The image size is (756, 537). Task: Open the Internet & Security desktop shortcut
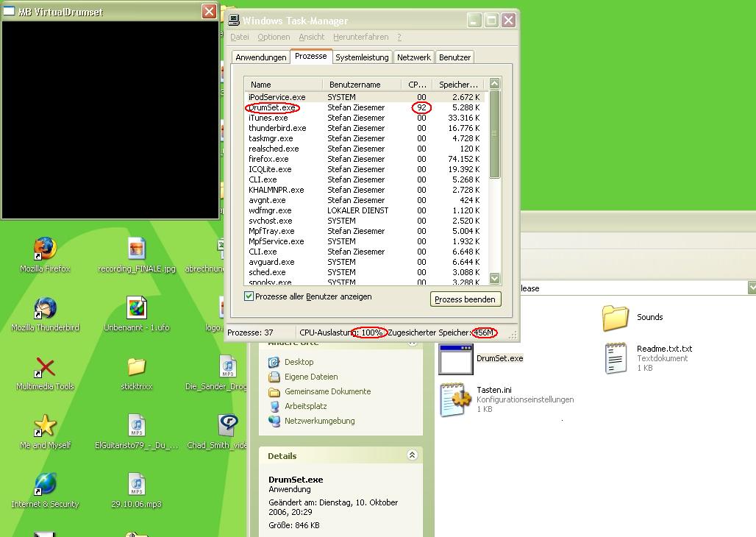pyautogui.click(x=45, y=486)
